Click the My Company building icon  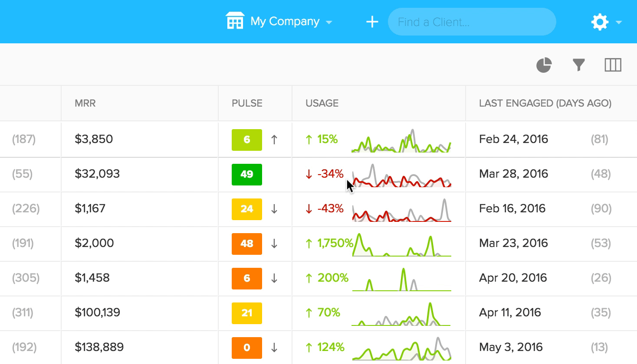[235, 21]
